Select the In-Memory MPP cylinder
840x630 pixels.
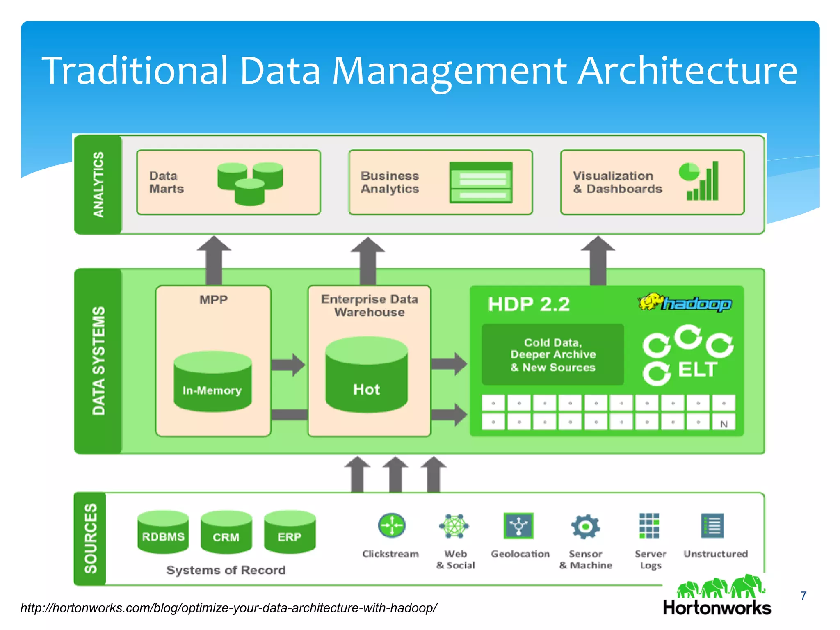(x=212, y=381)
